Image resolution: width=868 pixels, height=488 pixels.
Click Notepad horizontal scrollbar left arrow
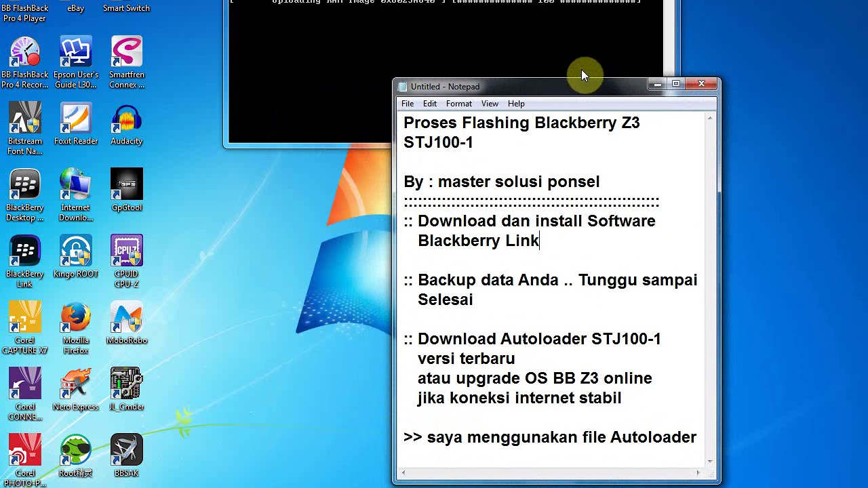[x=403, y=472]
